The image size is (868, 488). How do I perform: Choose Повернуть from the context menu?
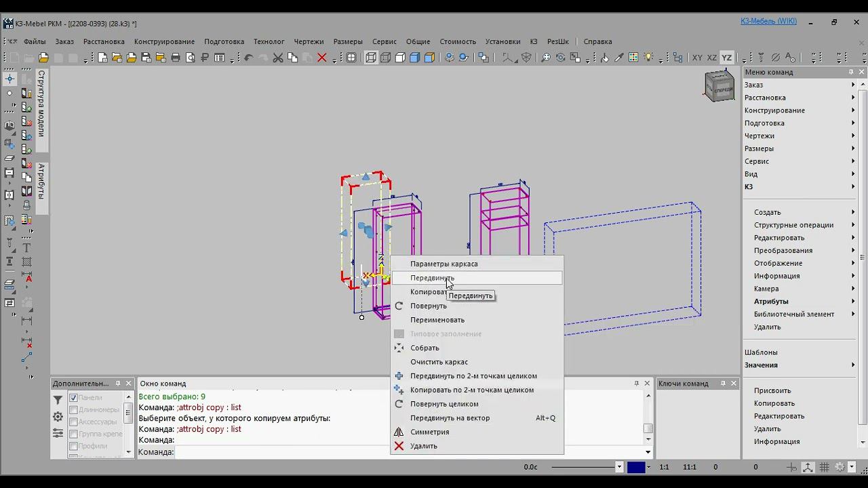(429, 306)
